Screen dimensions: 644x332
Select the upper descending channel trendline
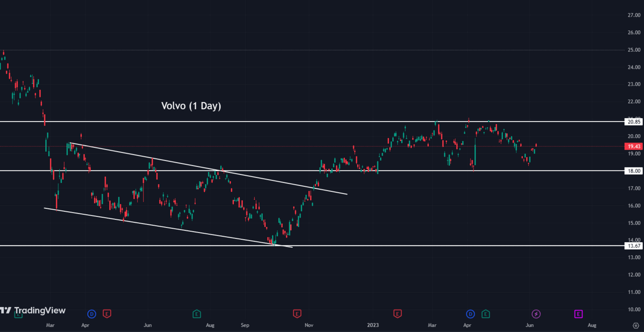[208, 168]
